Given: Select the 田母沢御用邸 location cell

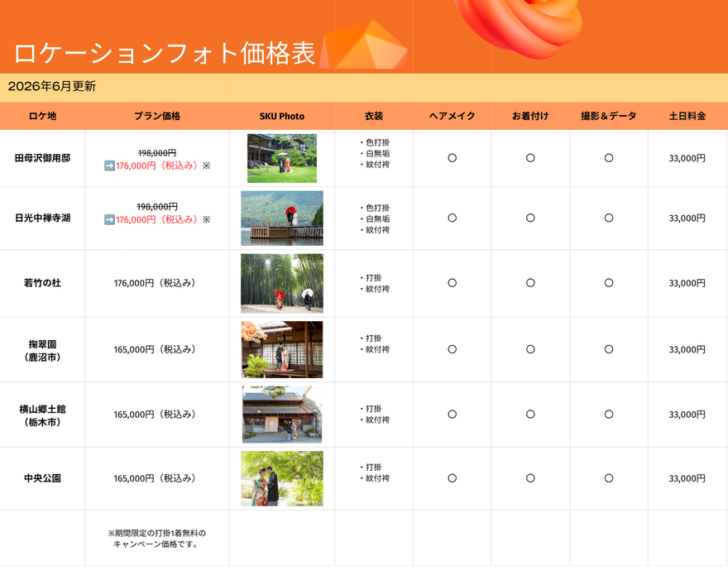Looking at the screenshot, I should [43, 158].
